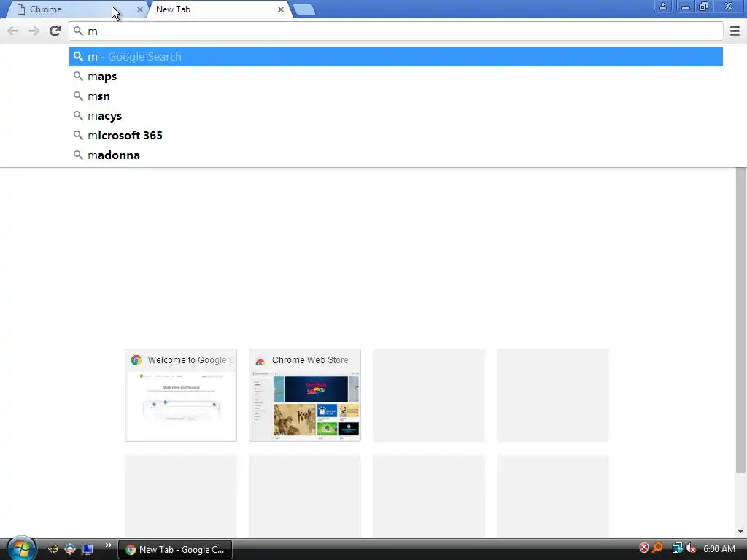The width and height of the screenshot is (747, 560).
Task: Minimize the Chrome window
Action: click(x=685, y=7)
